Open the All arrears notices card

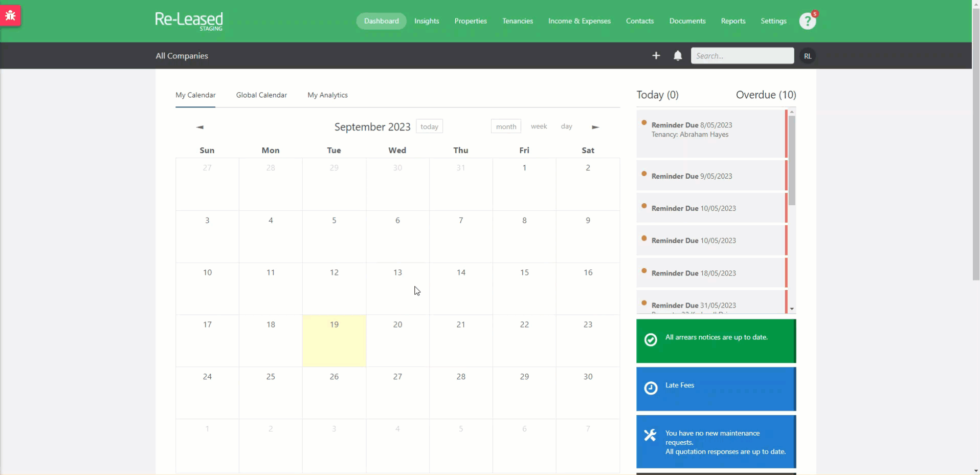pos(716,341)
